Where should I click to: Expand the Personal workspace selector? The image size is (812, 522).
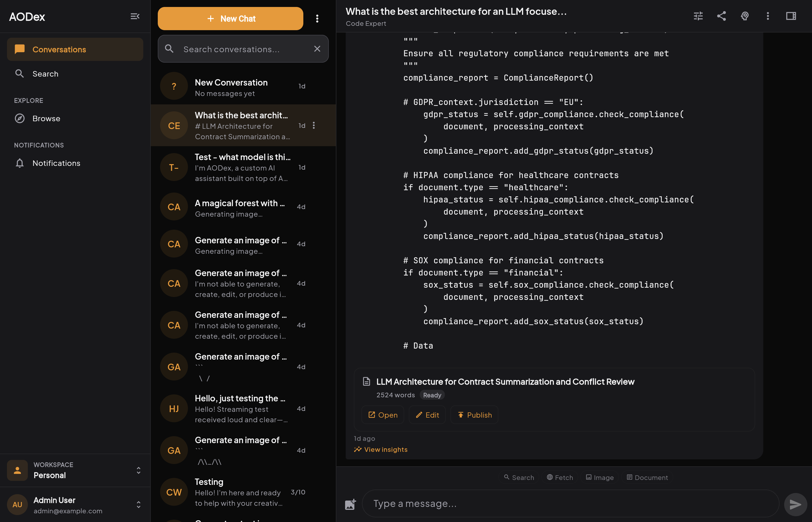139,470
